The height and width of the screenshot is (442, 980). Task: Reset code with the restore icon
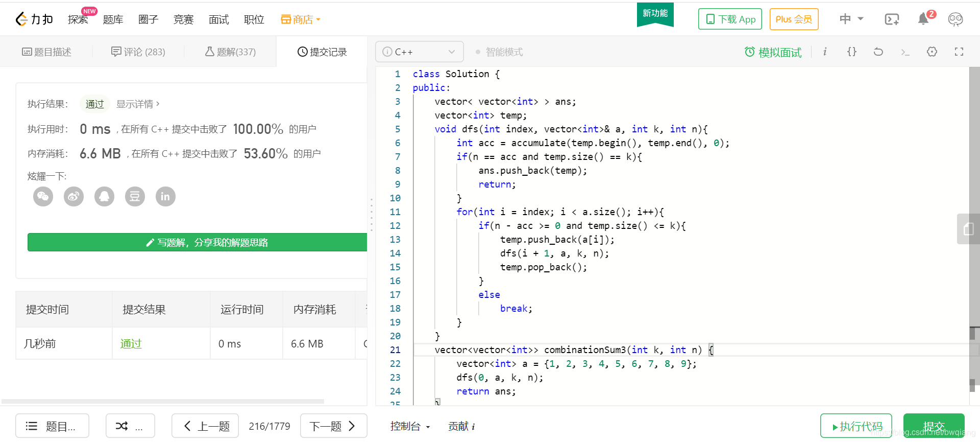(x=878, y=52)
